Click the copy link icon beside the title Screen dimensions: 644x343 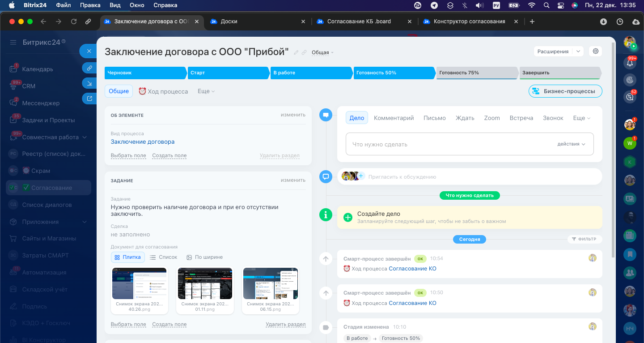coord(304,53)
